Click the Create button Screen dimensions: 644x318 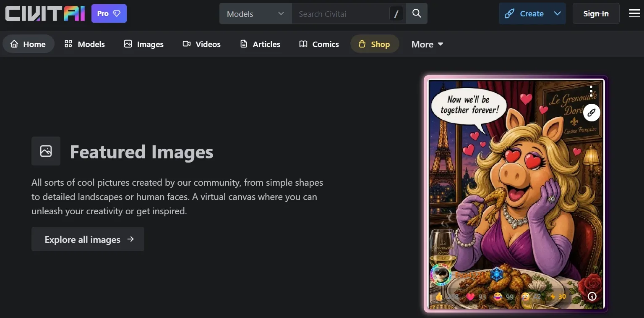(524, 13)
